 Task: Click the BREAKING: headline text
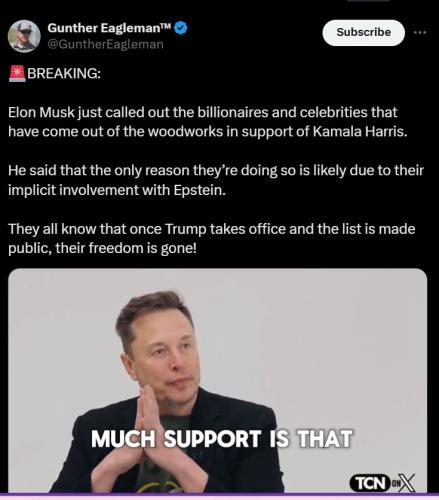coord(64,73)
